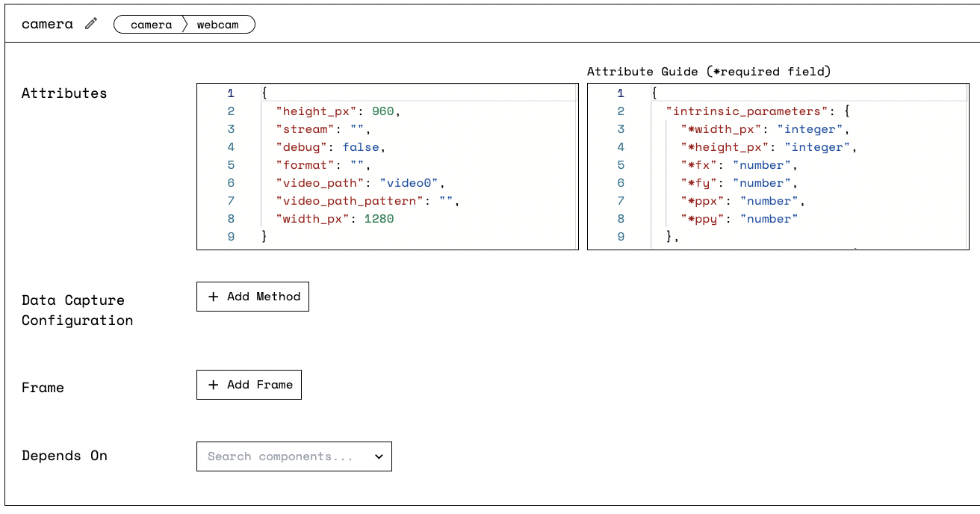Viewport: 980px width, 514px height.
Task: Select the camera segment in the type pill
Action: pos(151,25)
